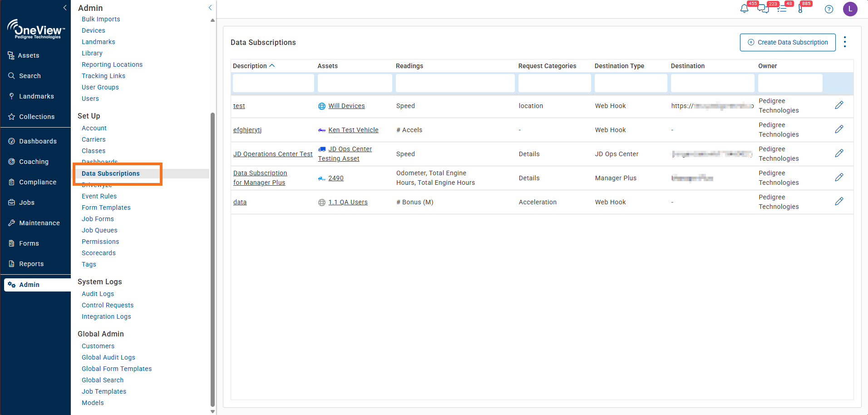Filter by Destination Type input field
This screenshot has width=868, height=415.
click(631, 83)
